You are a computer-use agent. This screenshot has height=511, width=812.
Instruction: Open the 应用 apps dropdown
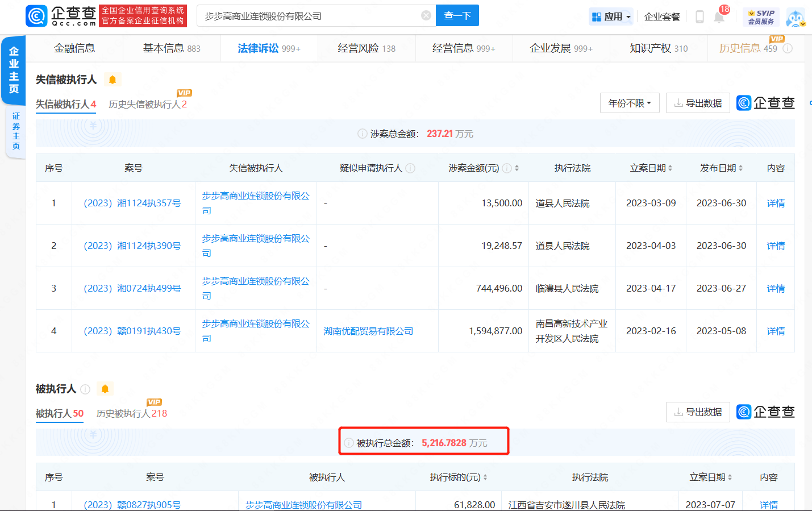611,16
